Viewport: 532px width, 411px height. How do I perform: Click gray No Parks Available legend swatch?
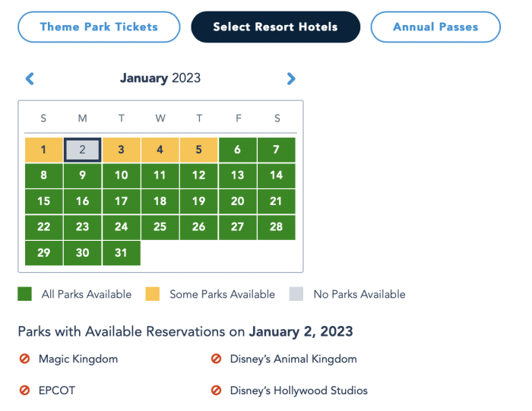point(296,294)
